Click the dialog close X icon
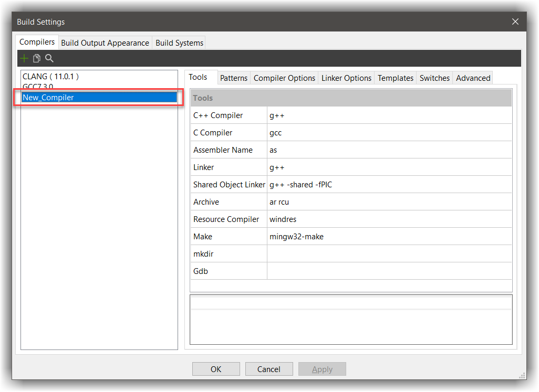 point(515,22)
